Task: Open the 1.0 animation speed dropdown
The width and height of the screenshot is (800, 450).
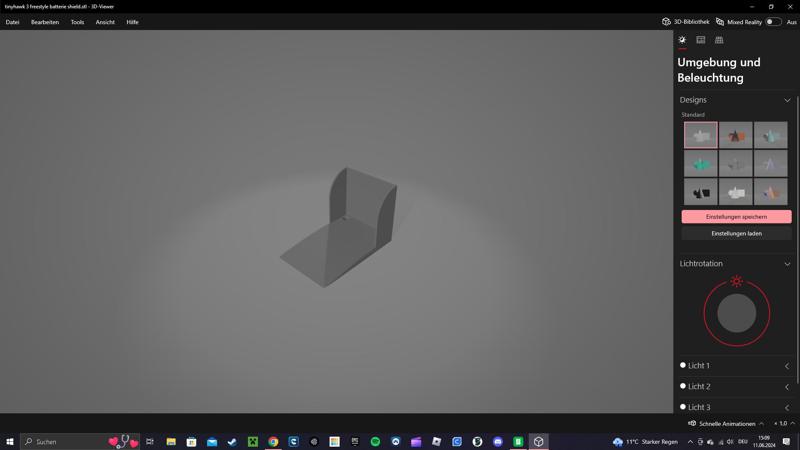Action: pyautogui.click(x=784, y=423)
